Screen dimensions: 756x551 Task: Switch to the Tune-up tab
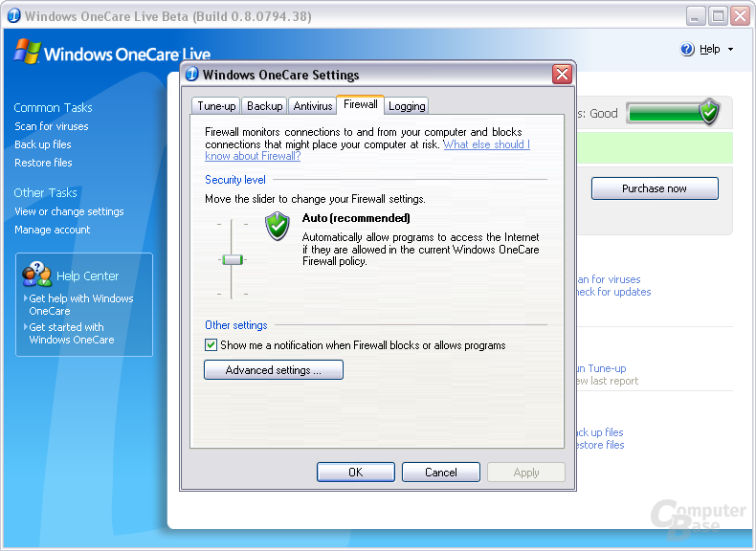pyautogui.click(x=216, y=106)
